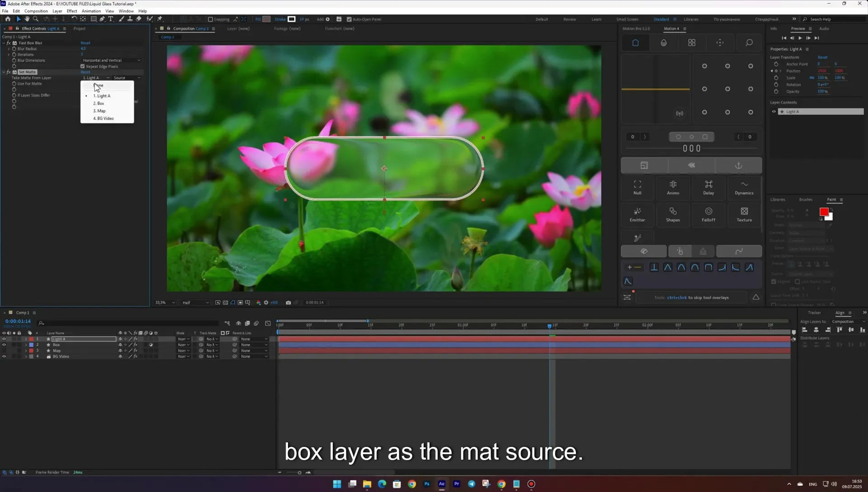Click the Fill color swatch in toolbar
868x492 pixels.
click(266, 19)
